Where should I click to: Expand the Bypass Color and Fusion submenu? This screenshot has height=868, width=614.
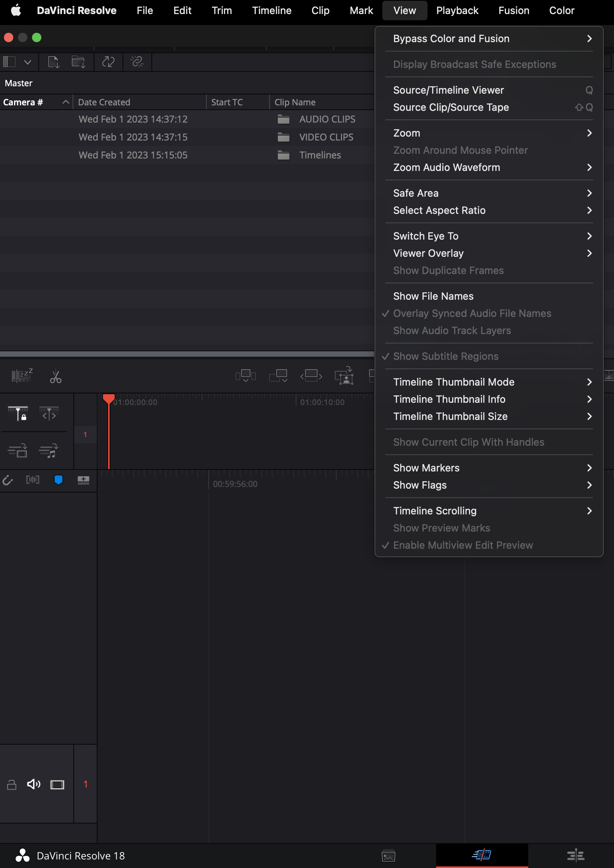[489, 39]
